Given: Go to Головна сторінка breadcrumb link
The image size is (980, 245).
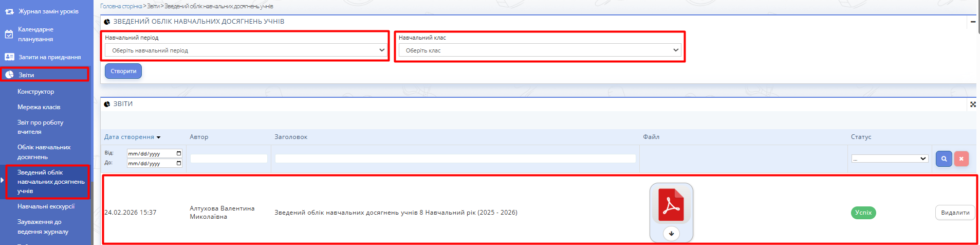Looking at the screenshot, I should coord(121,6).
